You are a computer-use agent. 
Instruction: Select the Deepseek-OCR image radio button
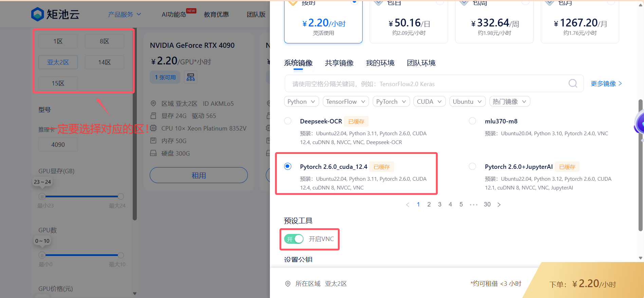(x=288, y=121)
